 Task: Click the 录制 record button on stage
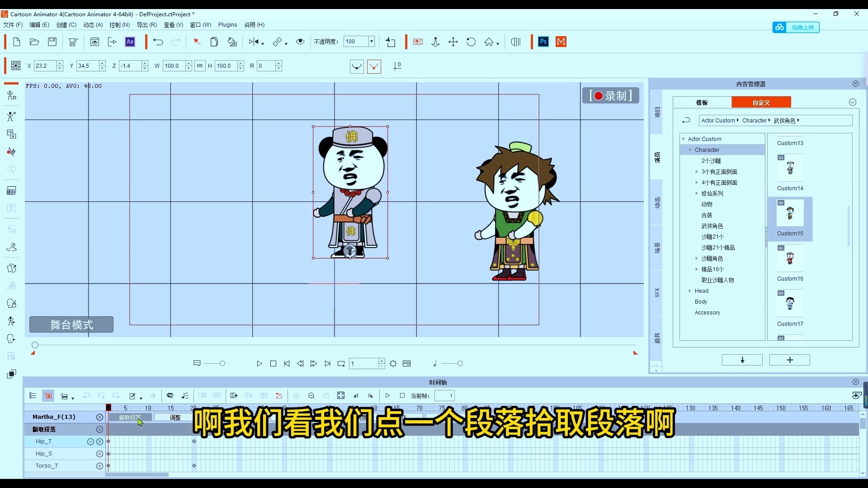click(x=610, y=95)
